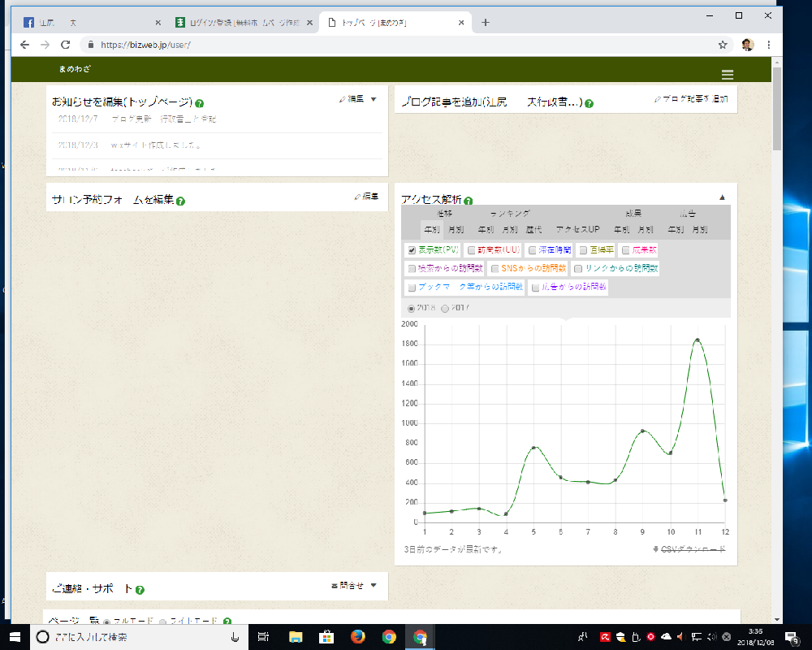This screenshot has width=812, height=650.
Task: Select the 年別 tab under ランキング
Action: [x=486, y=229]
